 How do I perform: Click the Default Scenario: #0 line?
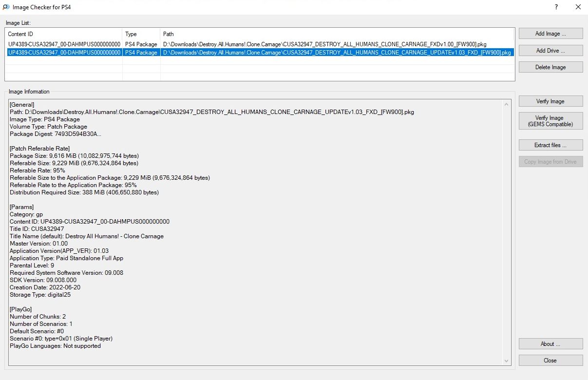(x=37, y=331)
